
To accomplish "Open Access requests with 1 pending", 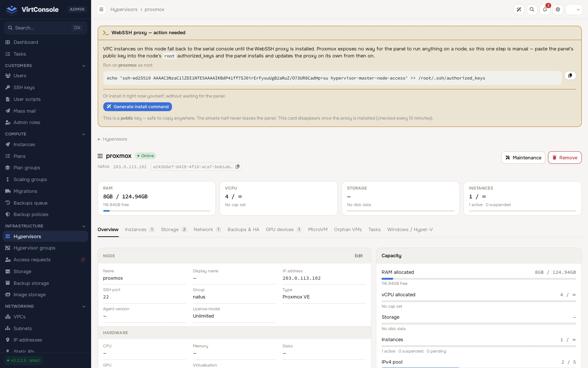I will tap(45, 260).
